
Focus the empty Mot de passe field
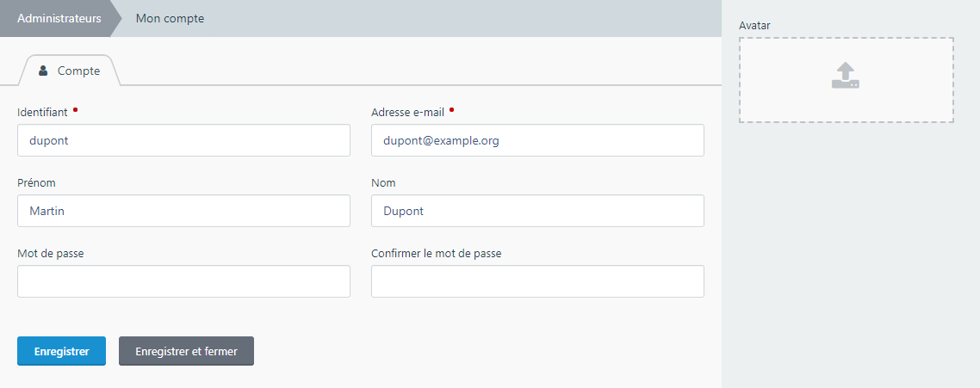coord(183,281)
